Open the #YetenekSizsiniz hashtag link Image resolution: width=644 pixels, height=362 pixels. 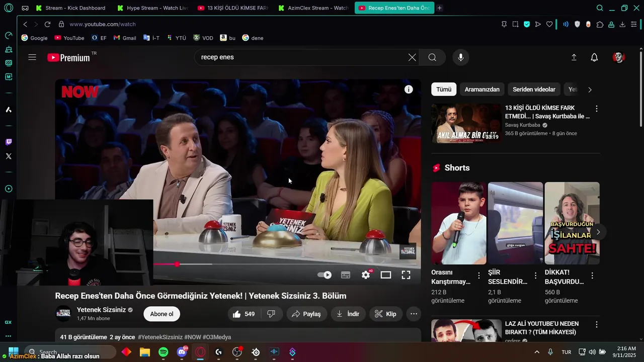[160, 337]
